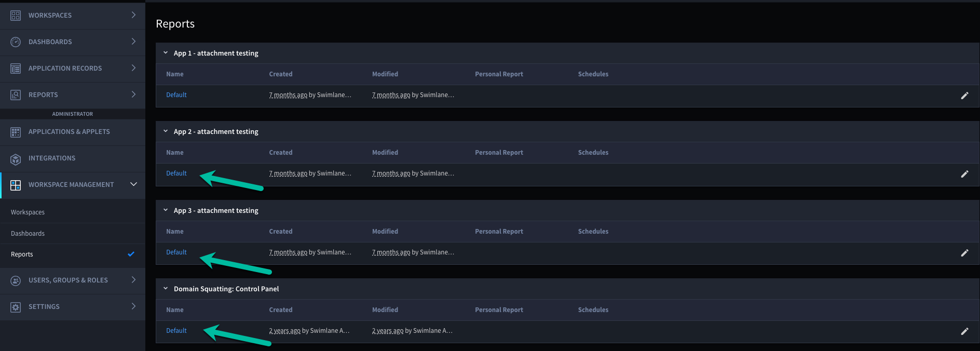This screenshot has width=980, height=351.
Task: Edit the Domain Squatting Default report with pencil
Action: pos(964,331)
